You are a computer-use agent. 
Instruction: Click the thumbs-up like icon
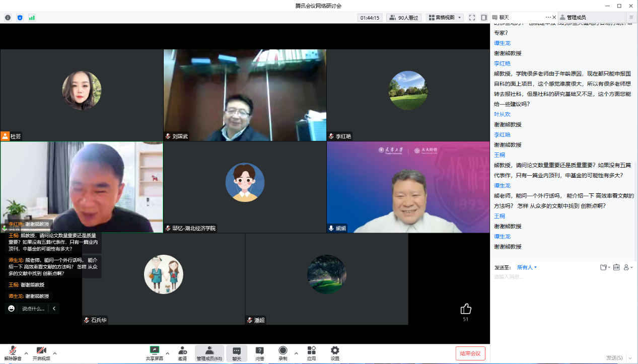(466, 309)
